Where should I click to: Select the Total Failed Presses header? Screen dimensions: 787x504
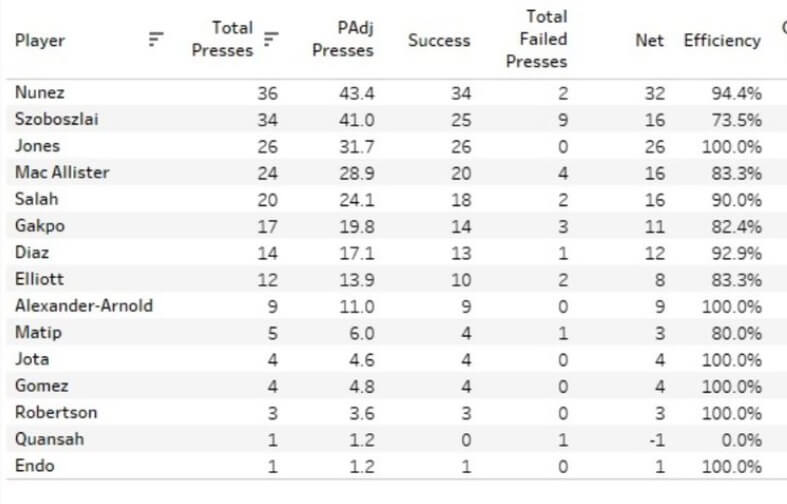tap(537, 39)
